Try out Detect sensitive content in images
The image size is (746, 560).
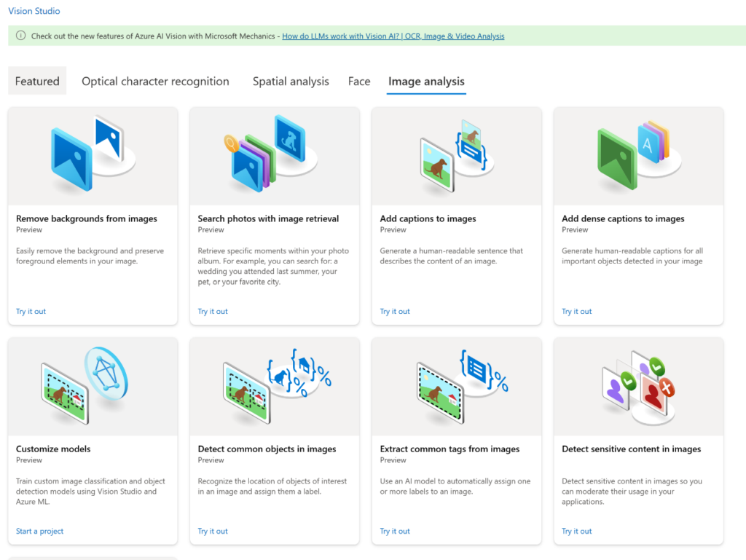coord(576,531)
